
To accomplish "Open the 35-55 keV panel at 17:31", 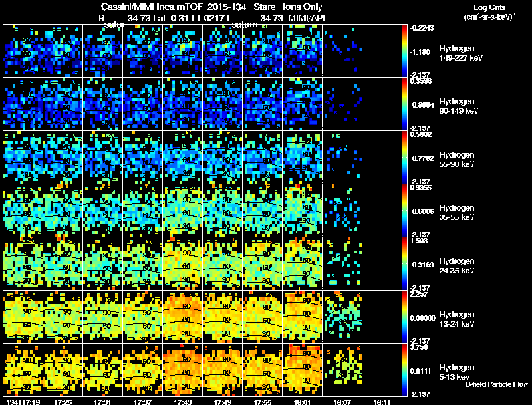I will [103, 210].
